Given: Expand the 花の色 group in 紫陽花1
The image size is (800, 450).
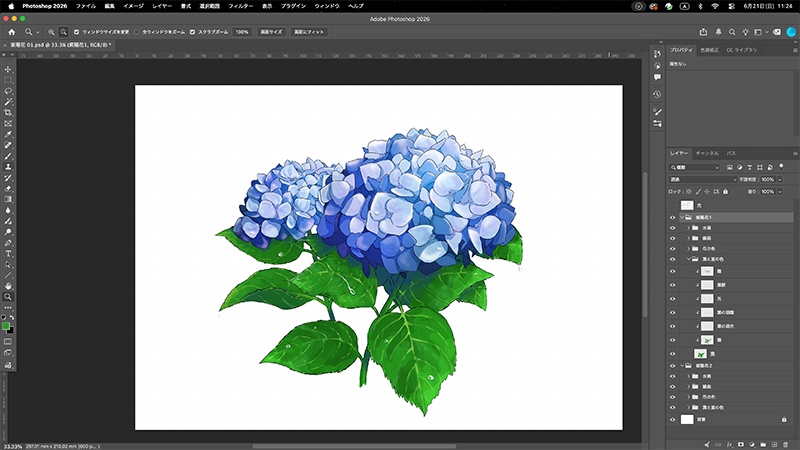Looking at the screenshot, I should [x=688, y=249].
